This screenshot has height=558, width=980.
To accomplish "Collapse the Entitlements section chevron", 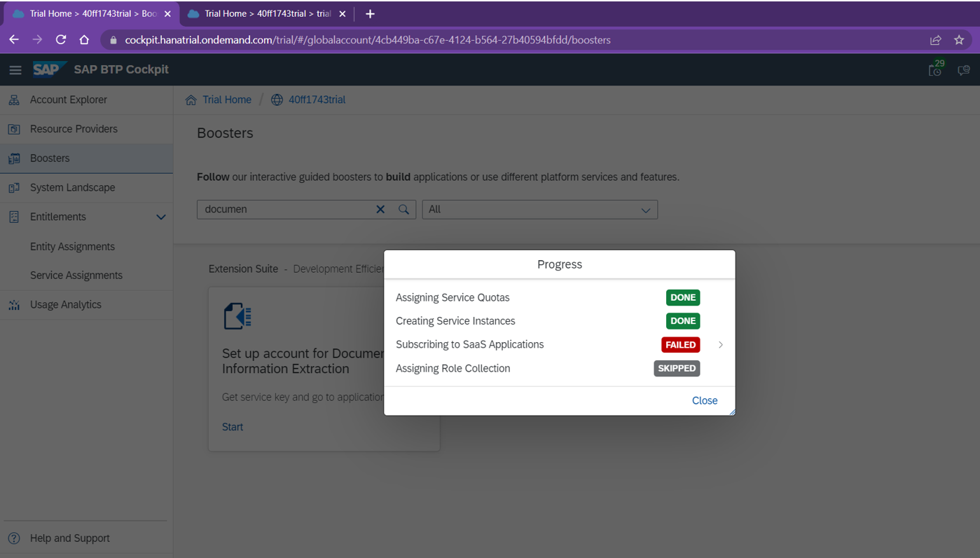I will [160, 217].
